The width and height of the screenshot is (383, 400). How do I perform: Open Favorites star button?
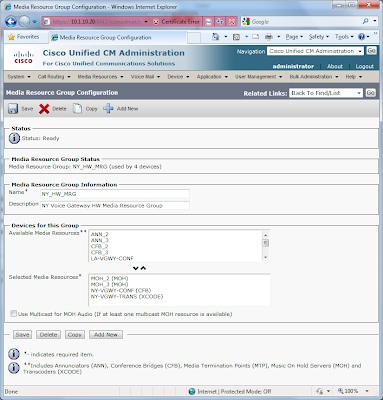pyautogui.click(x=24, y=37)
